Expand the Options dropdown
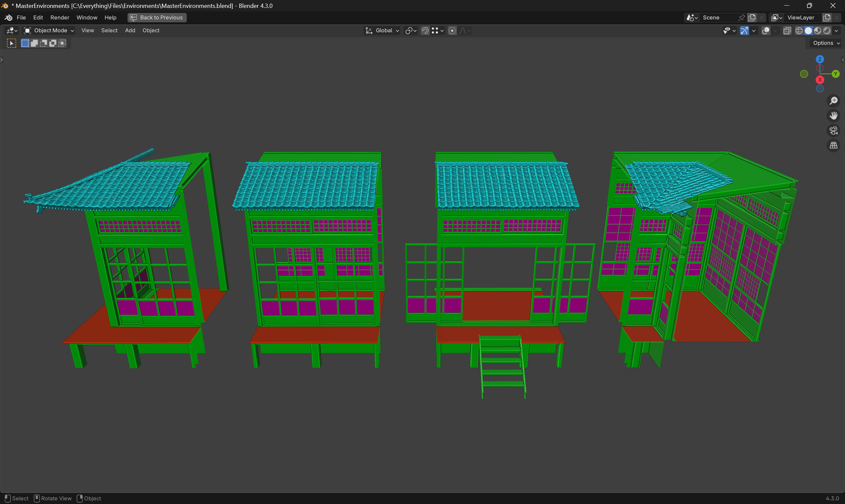Screen dimensions: 845x504 (826, 43)
